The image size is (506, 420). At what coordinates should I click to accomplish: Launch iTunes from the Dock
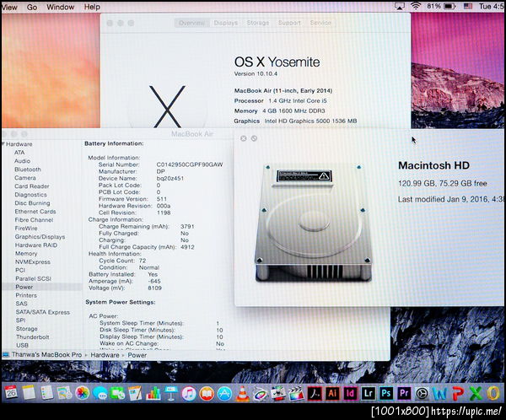coord(189,394)
